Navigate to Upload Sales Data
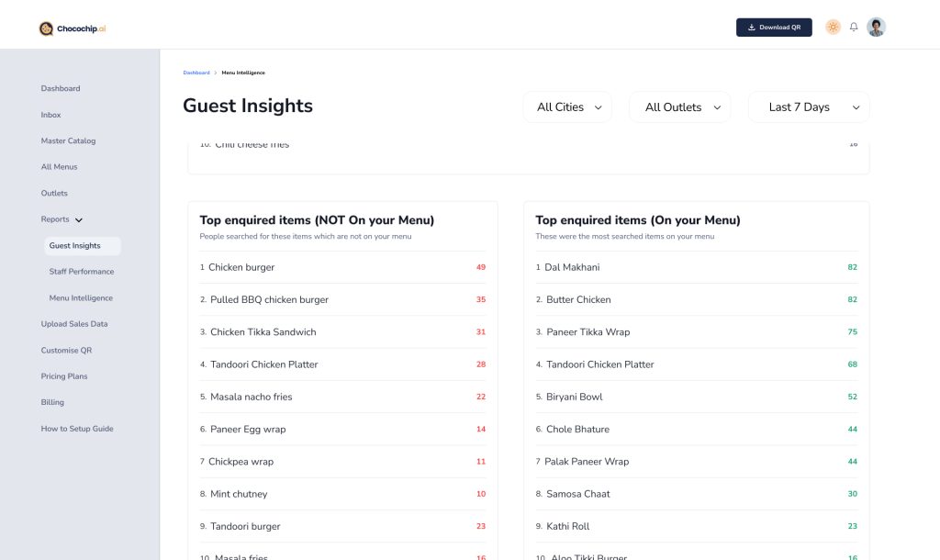Image resolution: width=940 pixels, height=560 pixels. pos(74,324)
